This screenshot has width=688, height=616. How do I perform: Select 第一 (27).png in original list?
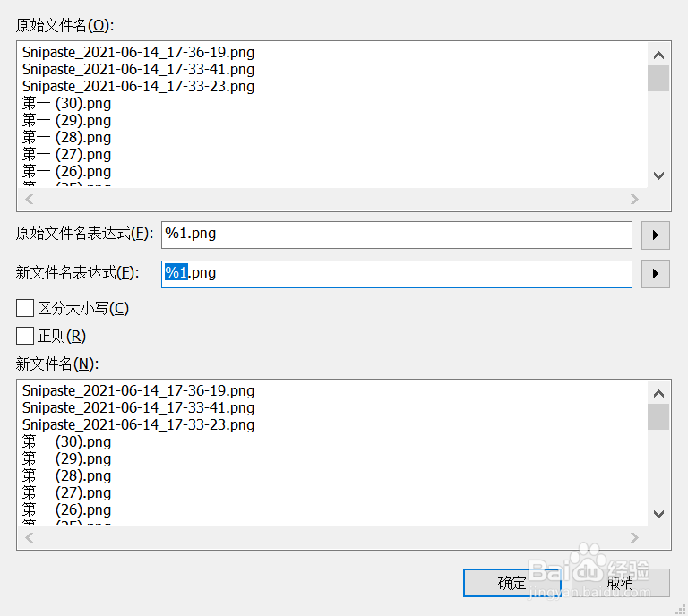pos(66,155)
